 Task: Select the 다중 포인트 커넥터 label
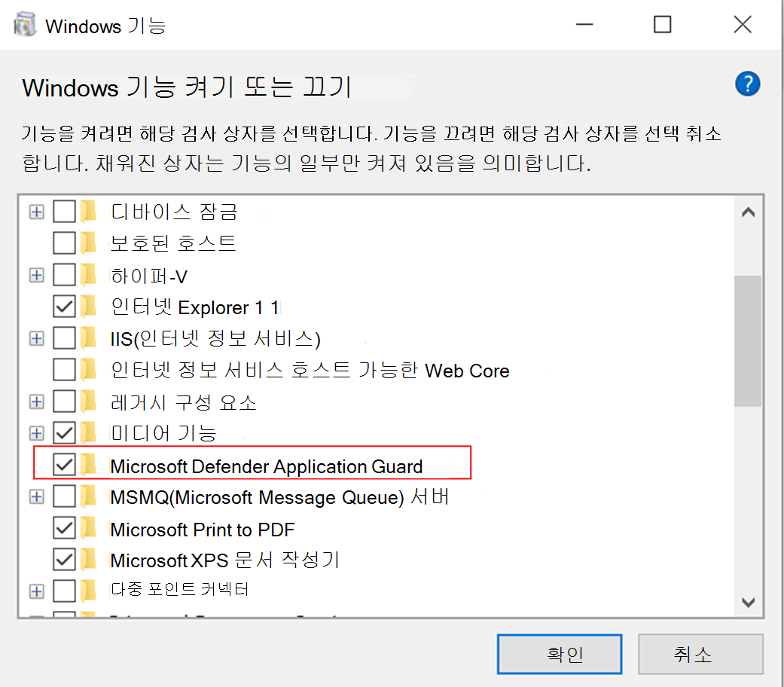point(179,590)
